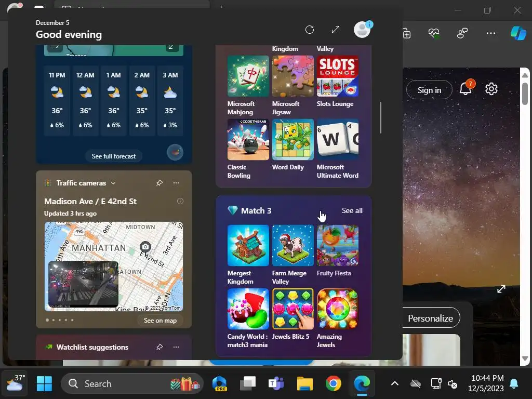Expand the Traffic cameras dropdown chevron

tap(113, 183)
